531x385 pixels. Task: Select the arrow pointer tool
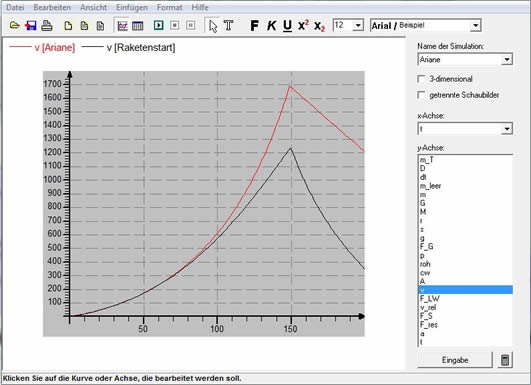[x=213, y=26]
